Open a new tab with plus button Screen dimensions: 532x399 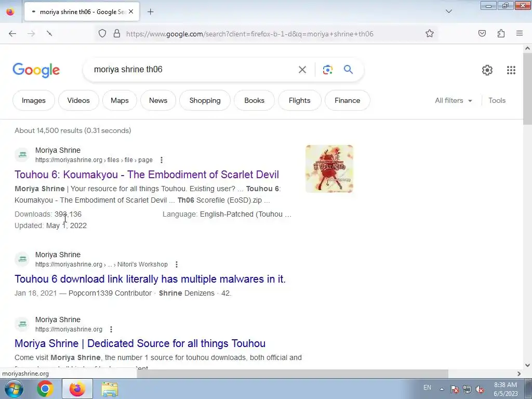[150, 12]
